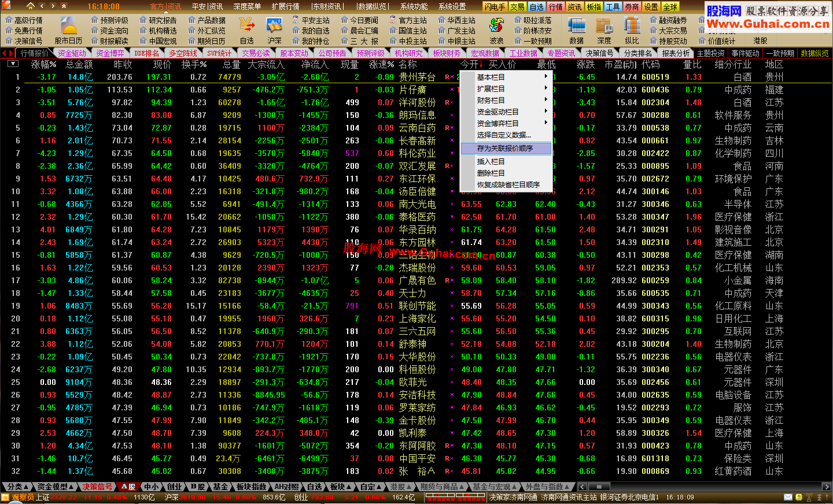Switch to 数据纵览 tab at right
Screen dimensions: 833x504
pyautogui.click(x=814, y=53)
